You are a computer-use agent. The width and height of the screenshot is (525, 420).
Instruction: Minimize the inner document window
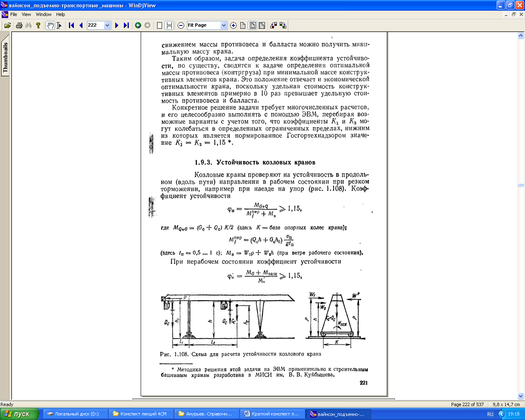click(507, 14)
